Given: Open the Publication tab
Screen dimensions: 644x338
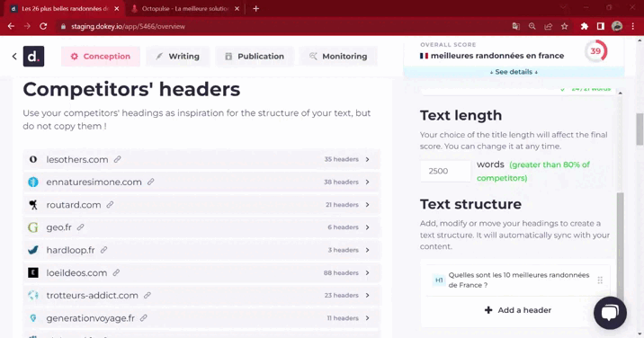Looking at the screenshot, I should (255, 57).
